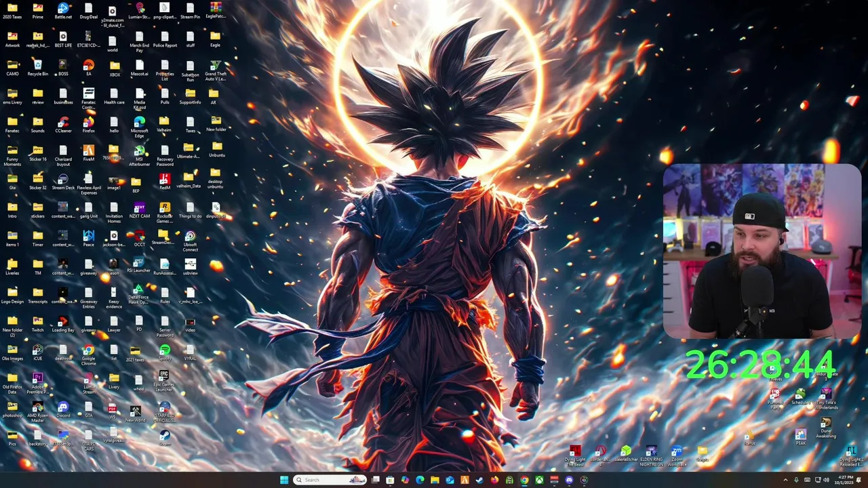Screen dimensions: 868x488
Task: Click the taskbar Search box
Action: 330,480
